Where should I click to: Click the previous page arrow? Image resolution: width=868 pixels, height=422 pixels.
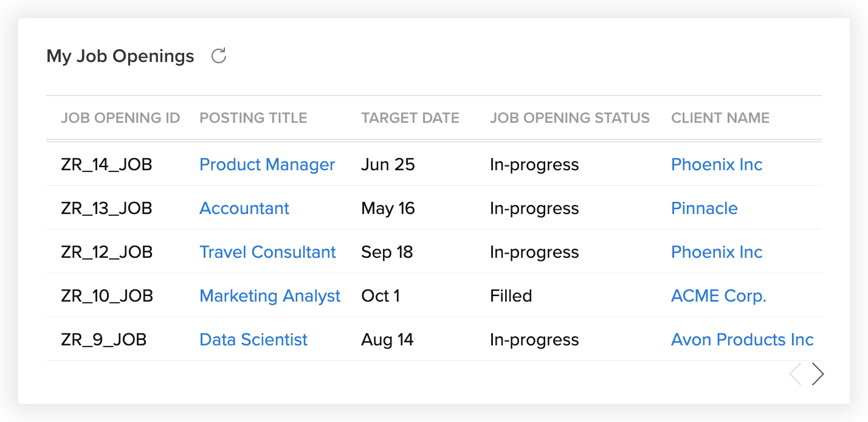click(x=794, y=375)
